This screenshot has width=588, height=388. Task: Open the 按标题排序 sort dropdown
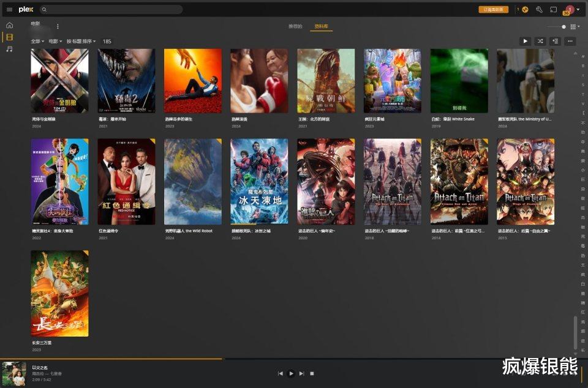(x=81, y=41)
